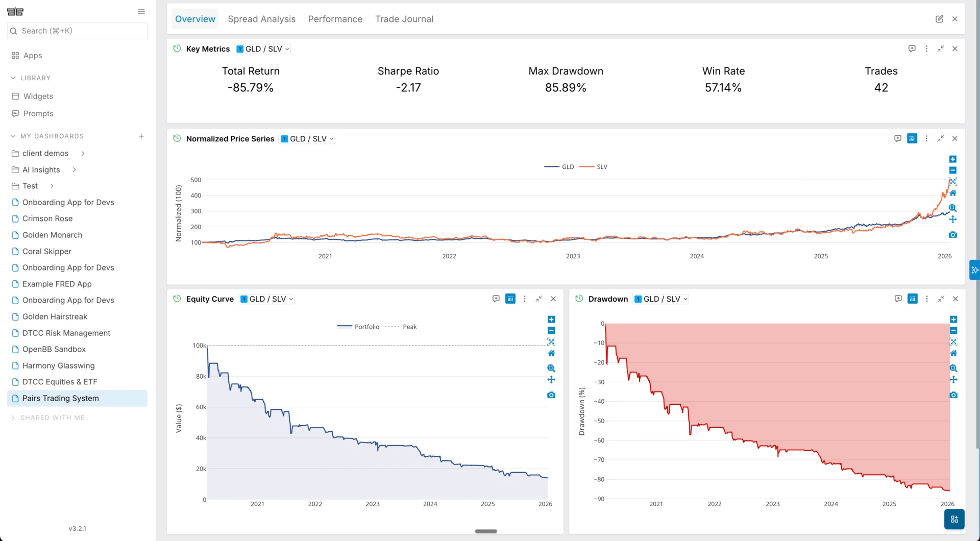
Task: Reset axes via home icon on Drawdown chart
Action: click(x=953, y=353)
